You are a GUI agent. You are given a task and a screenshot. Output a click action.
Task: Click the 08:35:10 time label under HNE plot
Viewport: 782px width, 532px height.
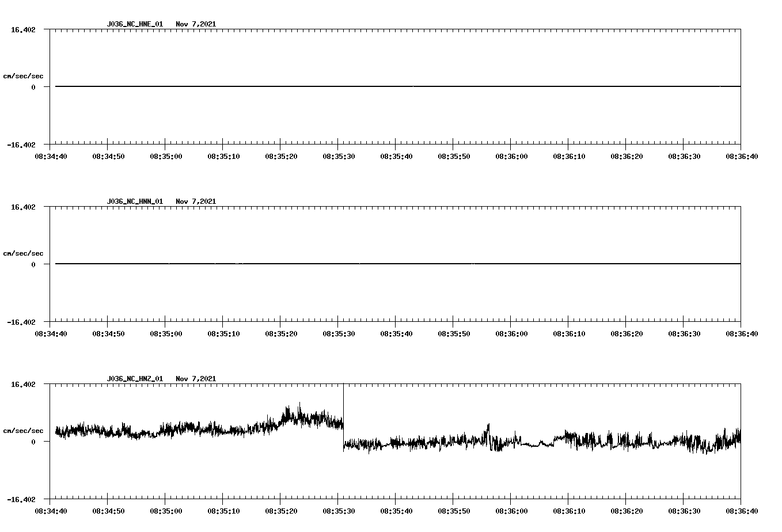[x=223, y=157]
